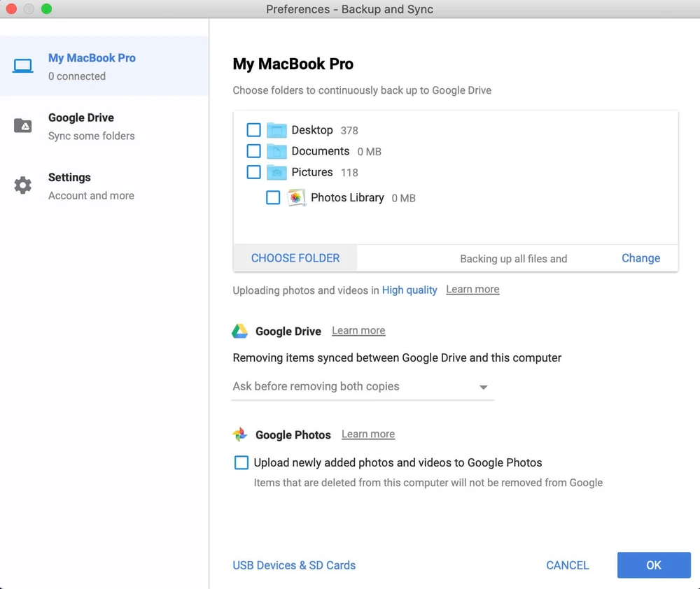Check the Documents folder checkbox

click(x=254, y=151)
